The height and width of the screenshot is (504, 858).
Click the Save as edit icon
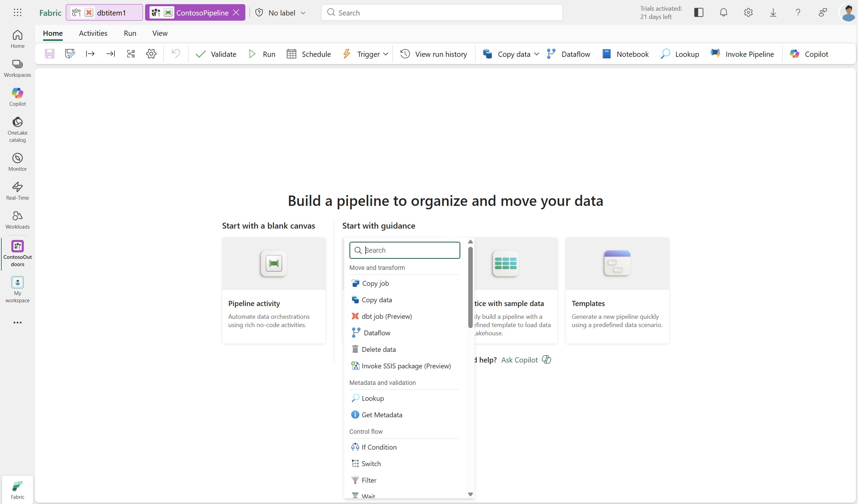point(70,54)
